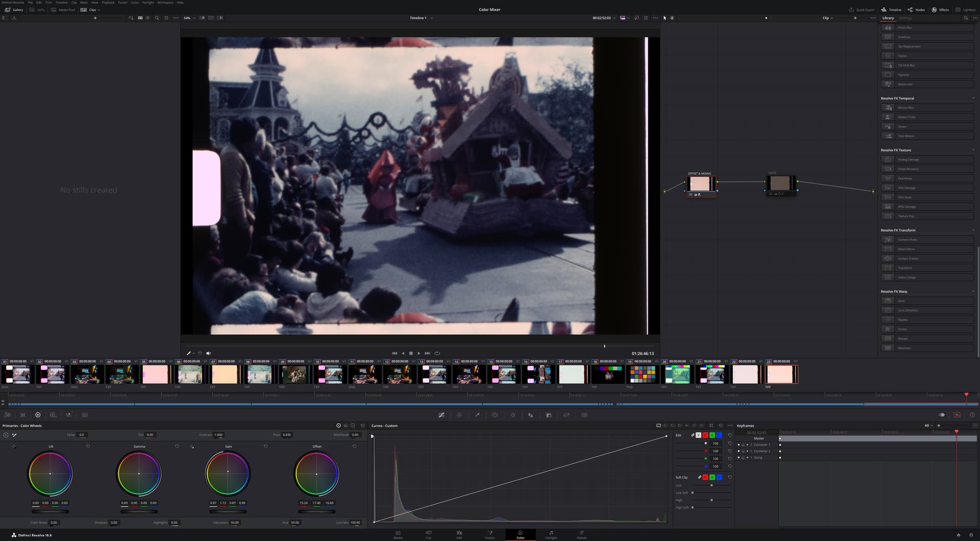Open the Media page

(x=398, y=534)
